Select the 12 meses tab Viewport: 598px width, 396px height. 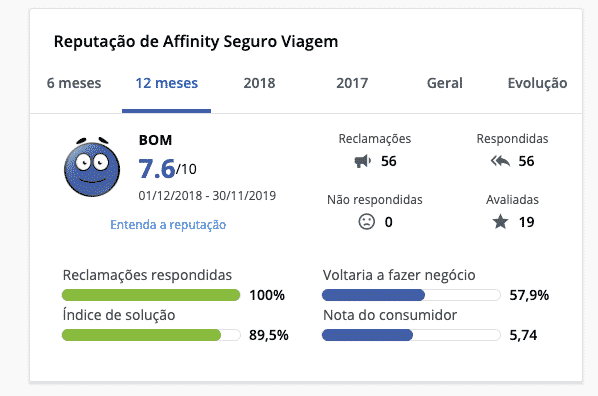[x=167, y=83]
